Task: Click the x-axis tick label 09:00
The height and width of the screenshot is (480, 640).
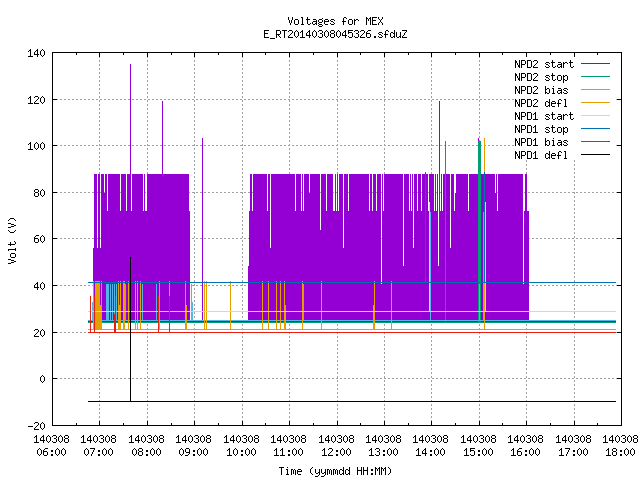Action: click(194, 452)
